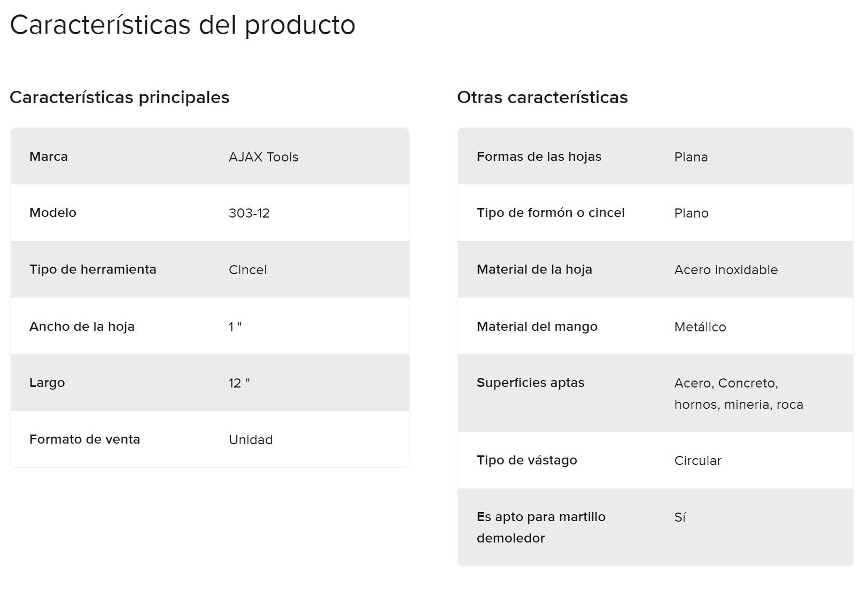The image size is (868, 589).
Task: Click the 'AJAX Tools' brand value
Action: click(x=263, y=157)
